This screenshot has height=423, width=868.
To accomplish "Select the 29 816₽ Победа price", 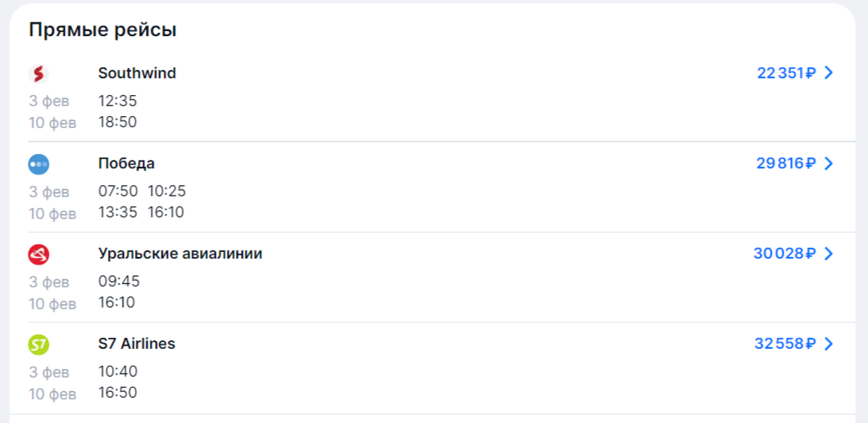I will tap(787, 163).
